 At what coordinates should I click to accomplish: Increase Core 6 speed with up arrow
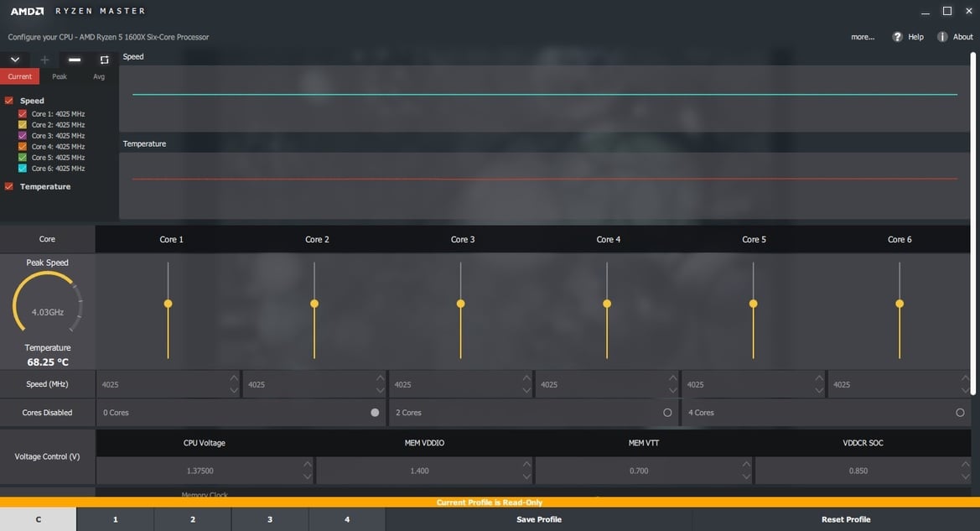click(x=965, y=377)
